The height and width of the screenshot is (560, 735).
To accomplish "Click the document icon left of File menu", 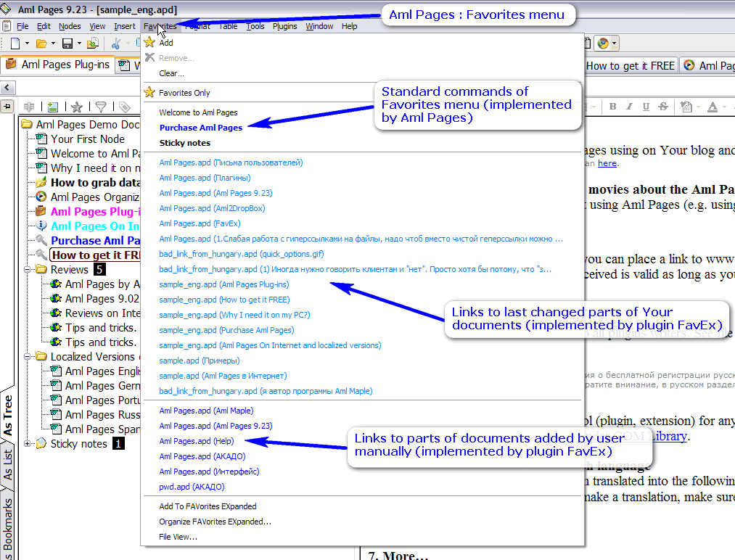I will point(7,26).
